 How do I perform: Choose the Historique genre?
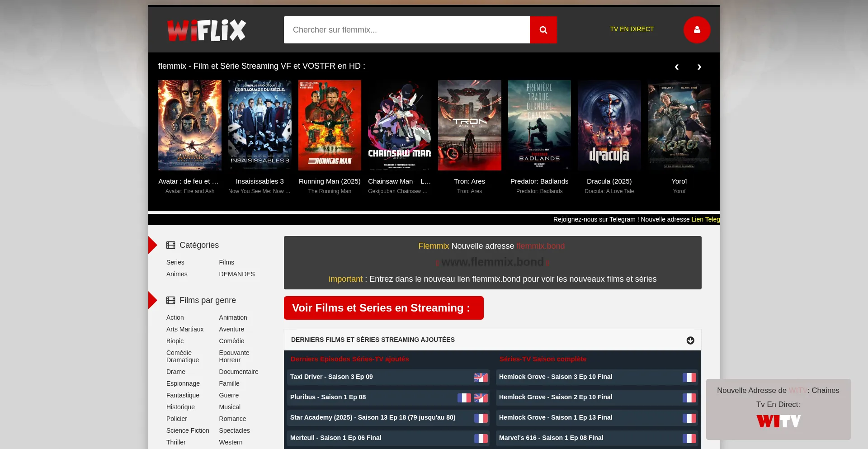click(180, 407)
